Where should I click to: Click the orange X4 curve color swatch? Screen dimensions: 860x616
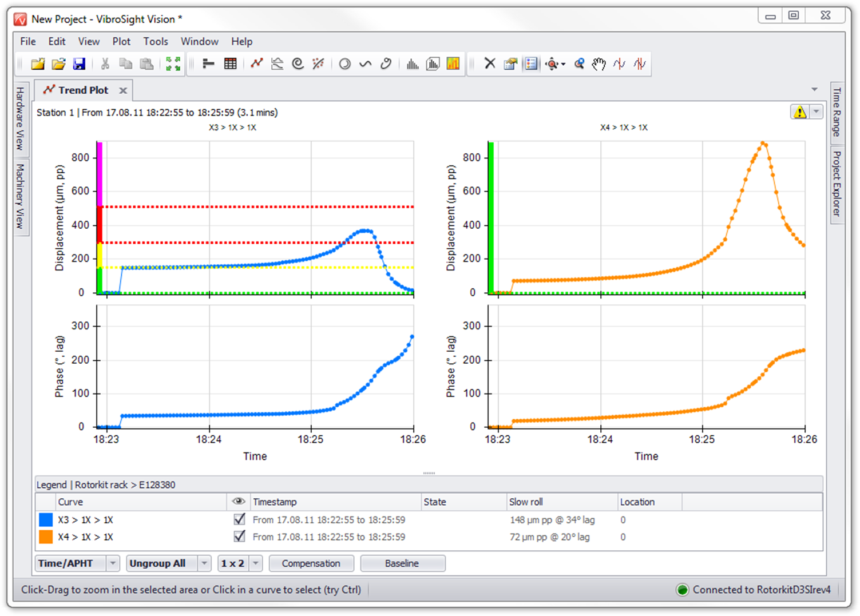tap(46, 536)
